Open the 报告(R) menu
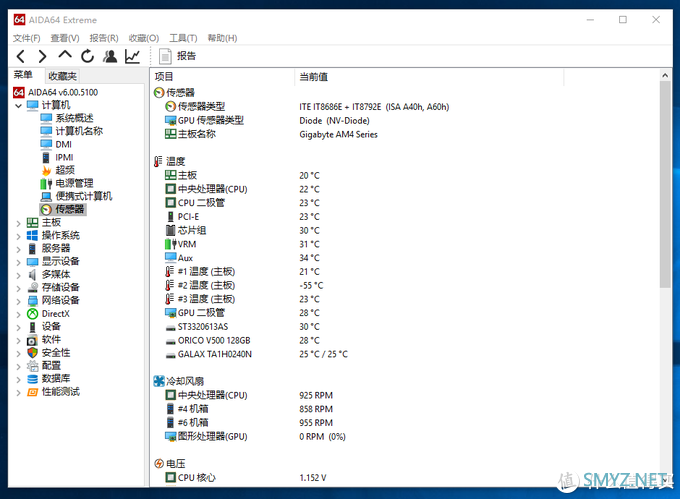 [x=104, y=38]
